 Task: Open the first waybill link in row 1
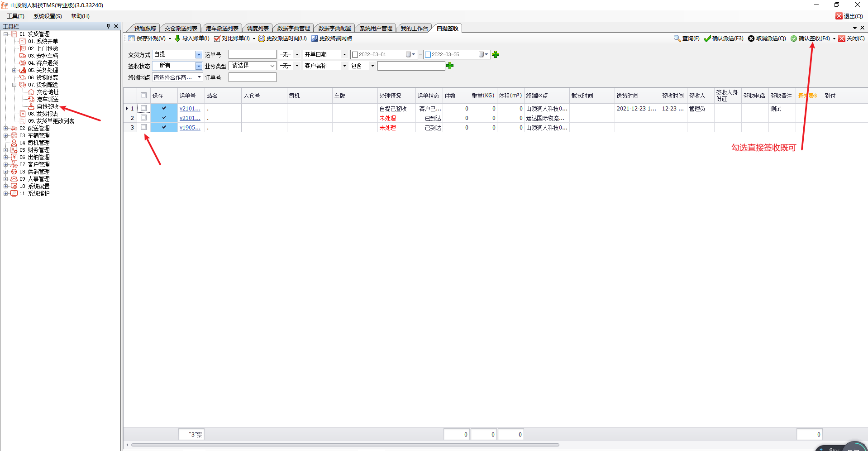(190, 109)
